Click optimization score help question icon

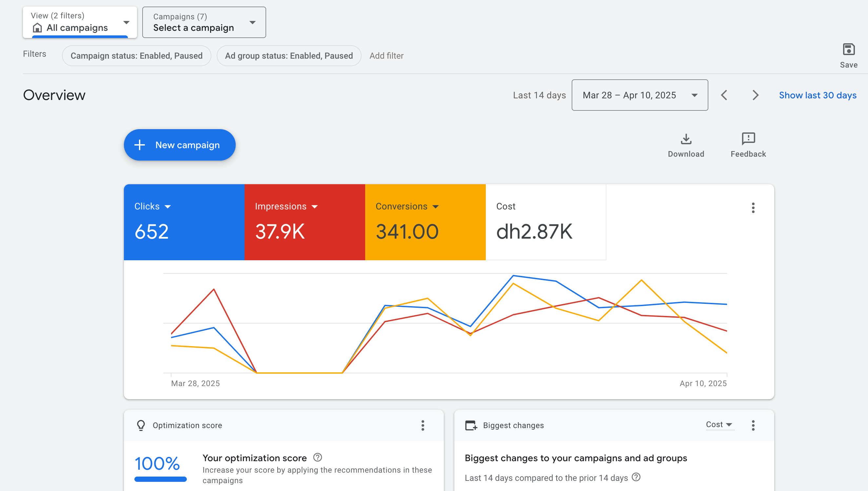pos(317,457)
